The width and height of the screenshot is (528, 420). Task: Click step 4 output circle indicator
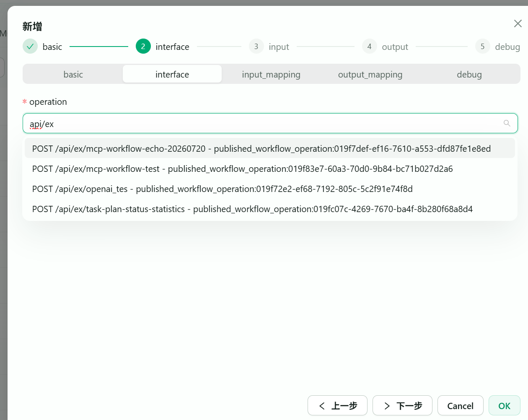pyautogui.click(x=370, y=47)
